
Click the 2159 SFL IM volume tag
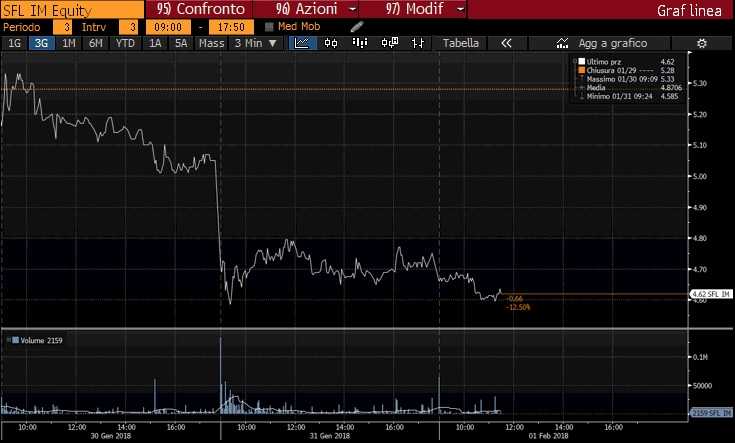click(711, 413)
